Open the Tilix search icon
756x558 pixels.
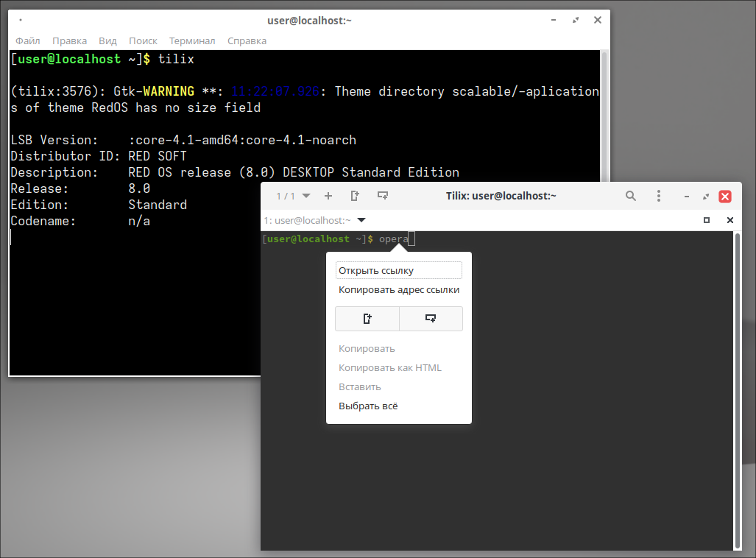pyautogui.click(x=631, y=196)
